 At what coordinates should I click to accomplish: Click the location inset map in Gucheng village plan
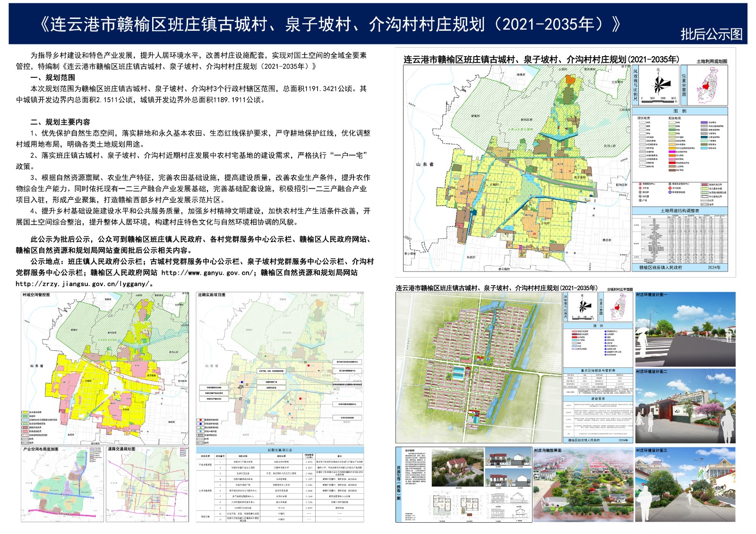pyautogui.click(x=618, y=307)
